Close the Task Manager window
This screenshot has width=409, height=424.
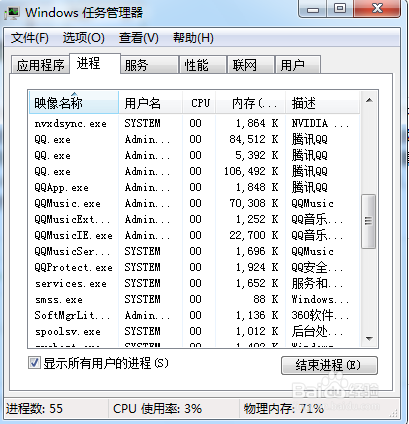click(377, 9)
